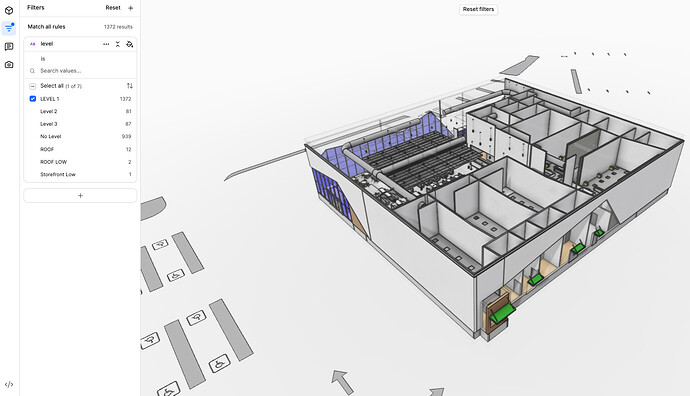
Task: Open the 'is' condition operator dropdown
Action: click(43, 59)
